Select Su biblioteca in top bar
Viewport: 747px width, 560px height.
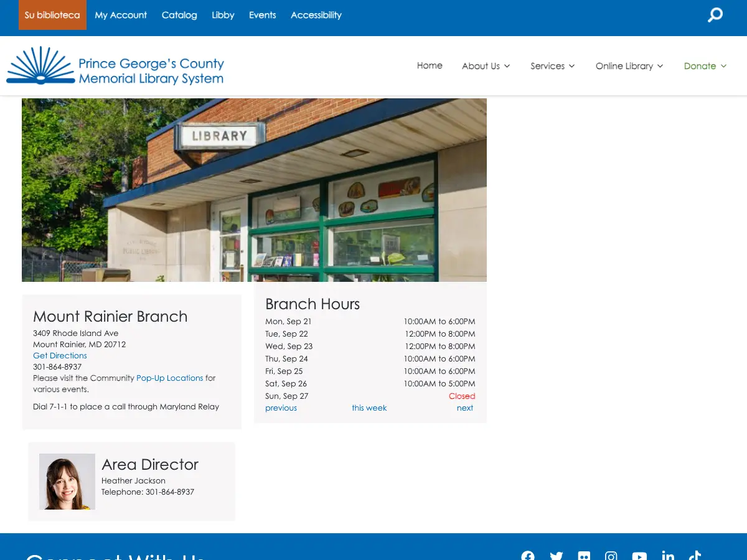pos(52,15)
